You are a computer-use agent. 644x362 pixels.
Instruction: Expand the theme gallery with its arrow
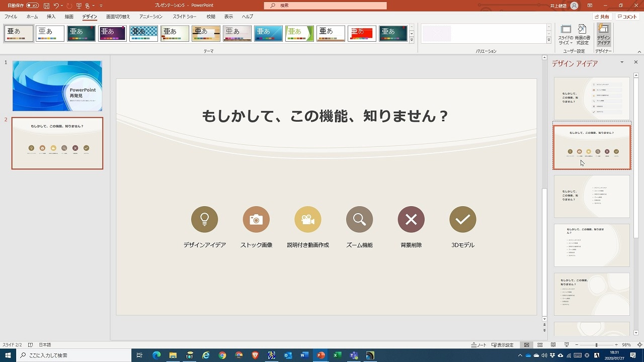pyautogui.click(x=412, y=40)
